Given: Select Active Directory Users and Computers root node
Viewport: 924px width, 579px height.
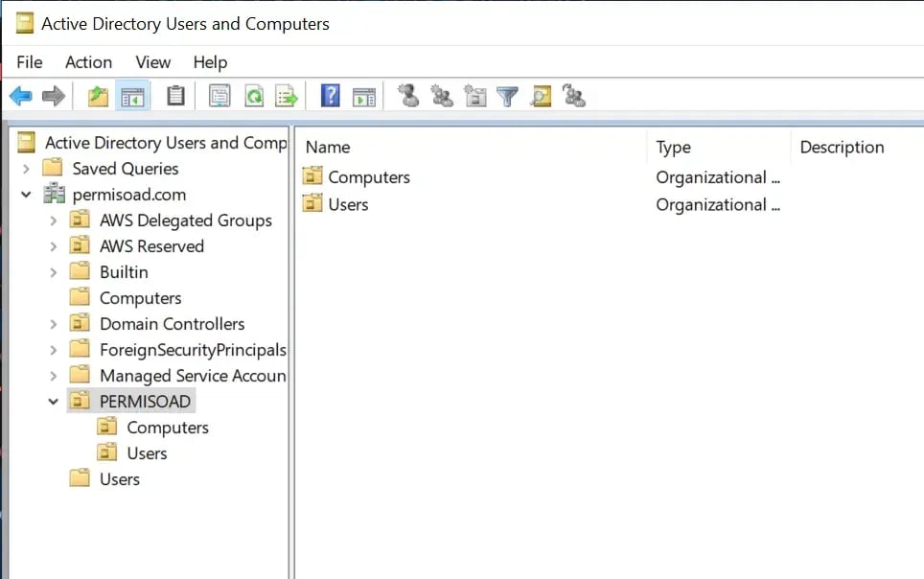Looking at the screenshot, I should point(166,143).
